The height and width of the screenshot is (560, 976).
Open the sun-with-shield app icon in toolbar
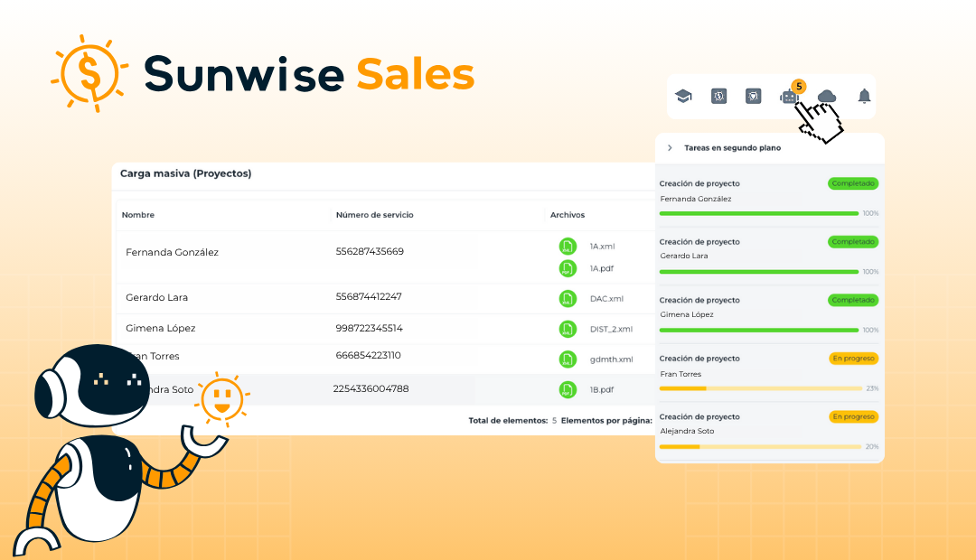[x=753, y=96]
